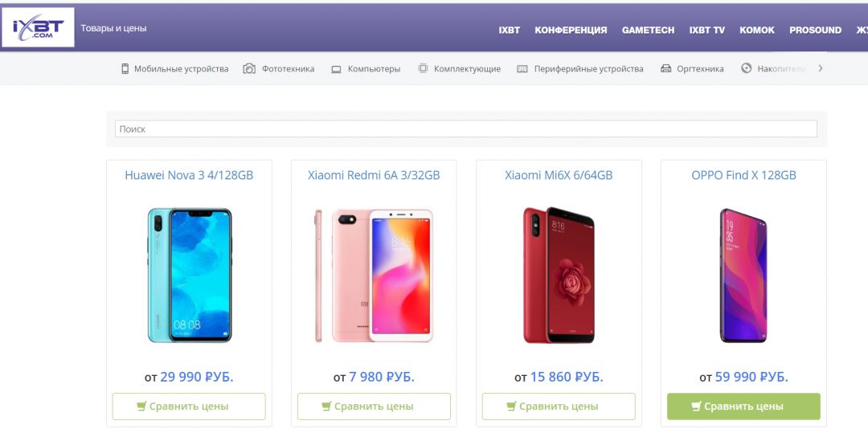The image size is (868, 433).
Task: Open the mobile devices phone icon
Action: 125,68
